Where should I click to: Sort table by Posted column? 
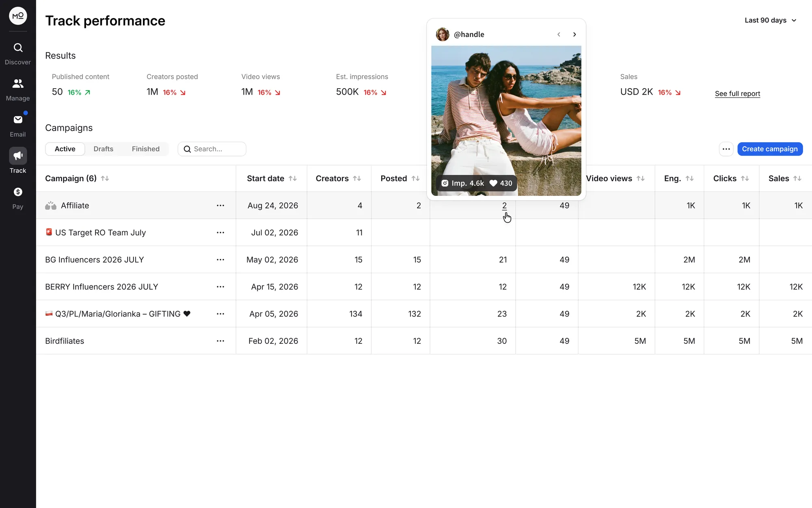415,178
